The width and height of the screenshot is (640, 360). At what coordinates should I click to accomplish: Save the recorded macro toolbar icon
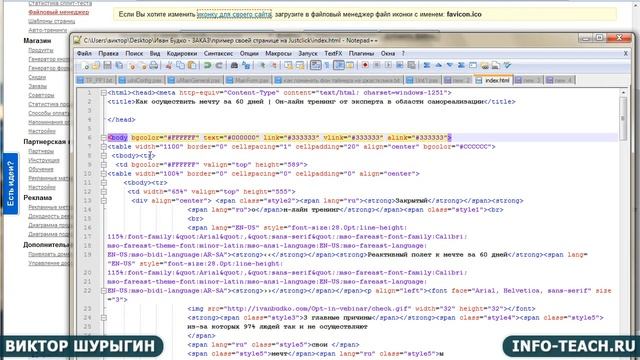411,65
